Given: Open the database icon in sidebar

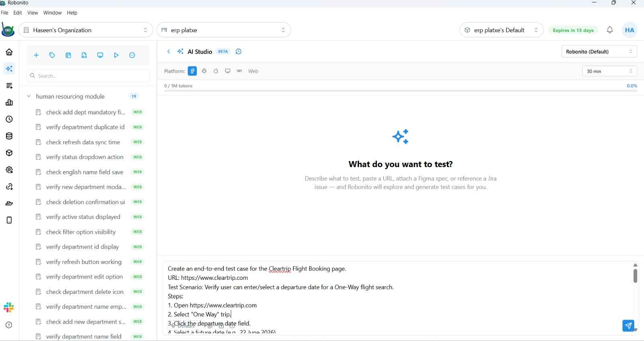Looking at the screenshot, I should tap(9, 136).
